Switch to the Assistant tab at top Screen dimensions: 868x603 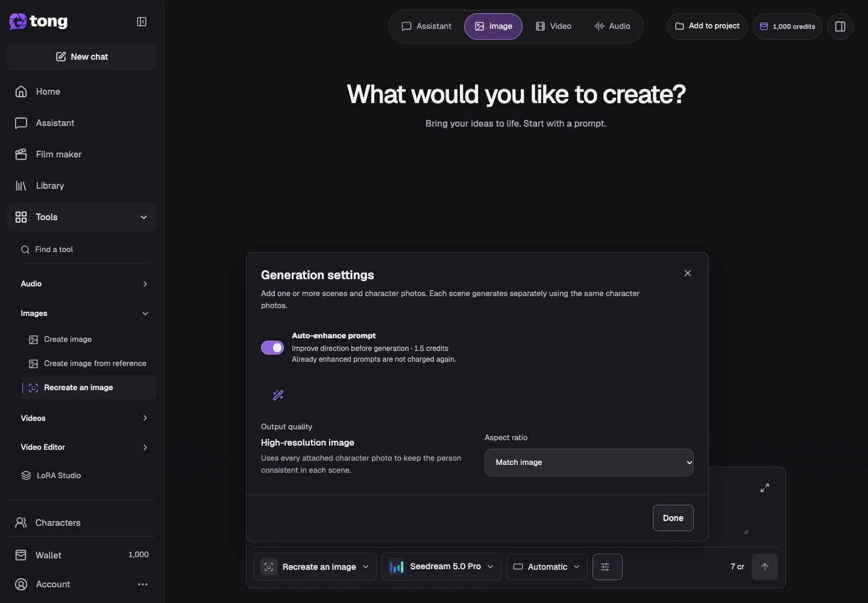(x=427, y=27)
